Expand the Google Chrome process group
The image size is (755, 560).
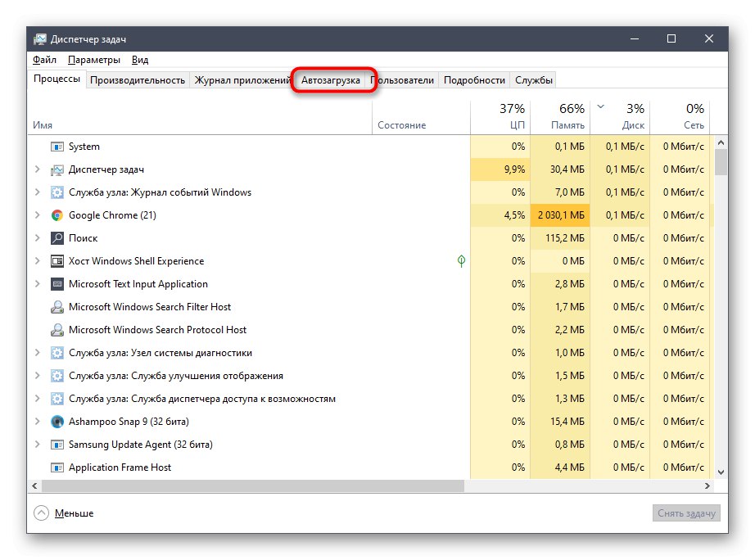pos(37,215)
